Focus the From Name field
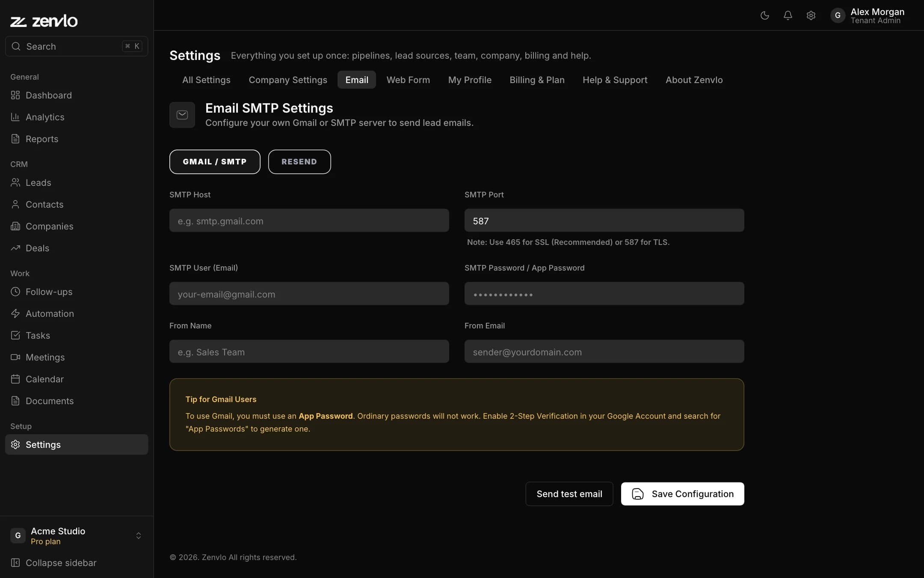The width and height of the screenshot is (924, 578). coord(309,352)
